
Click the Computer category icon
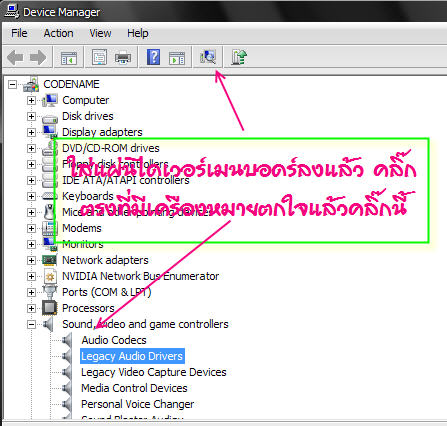pos(50,100)
